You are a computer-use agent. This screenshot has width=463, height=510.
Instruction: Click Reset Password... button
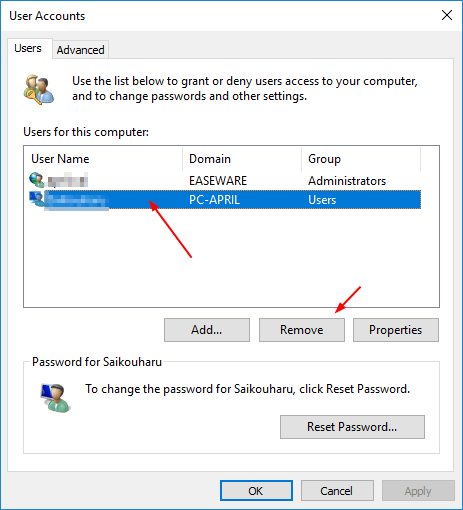click(352, 427)
